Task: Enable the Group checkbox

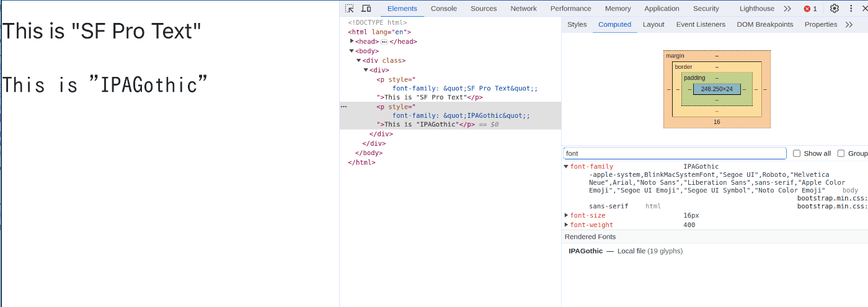Action: [x=841, y=153]
